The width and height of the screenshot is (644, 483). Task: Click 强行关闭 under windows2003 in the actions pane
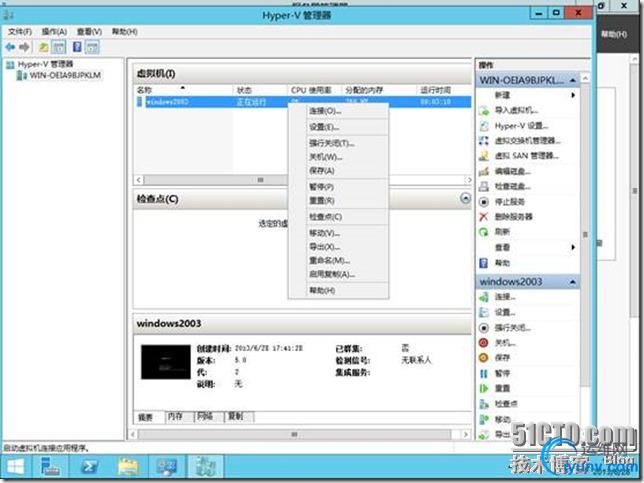512,328
